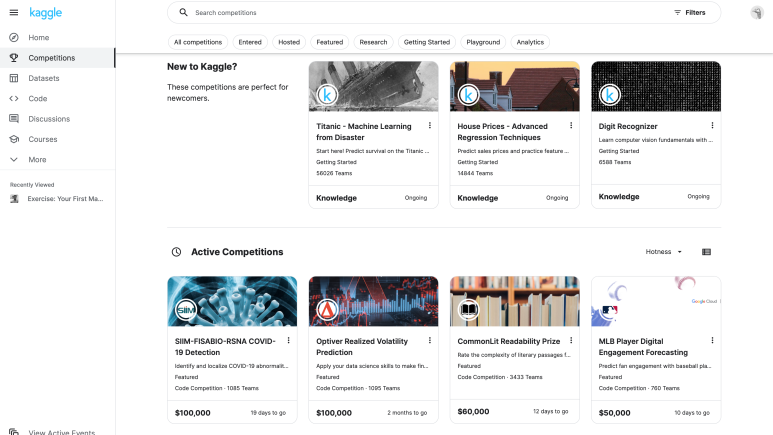Open Digit Recognizer card three-dot menu
Image resolution: width=773 pixels, height=435 pixels.
[712, 125]
